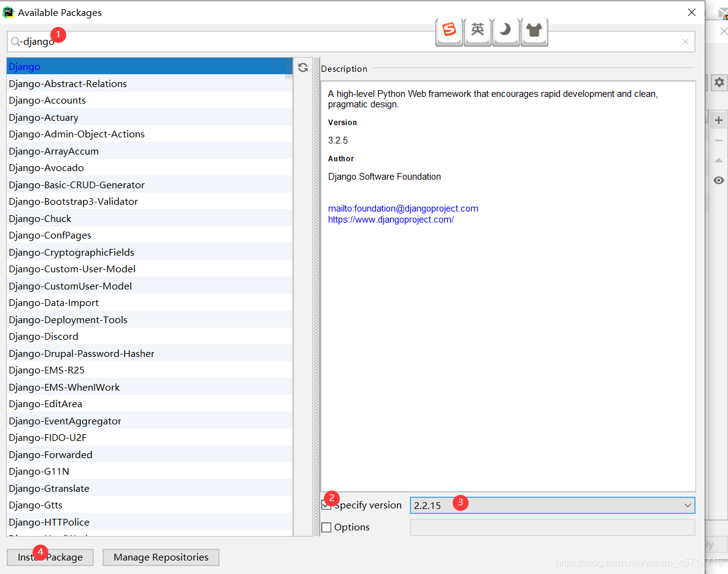Click the gear icon in background window

(719, 83)
